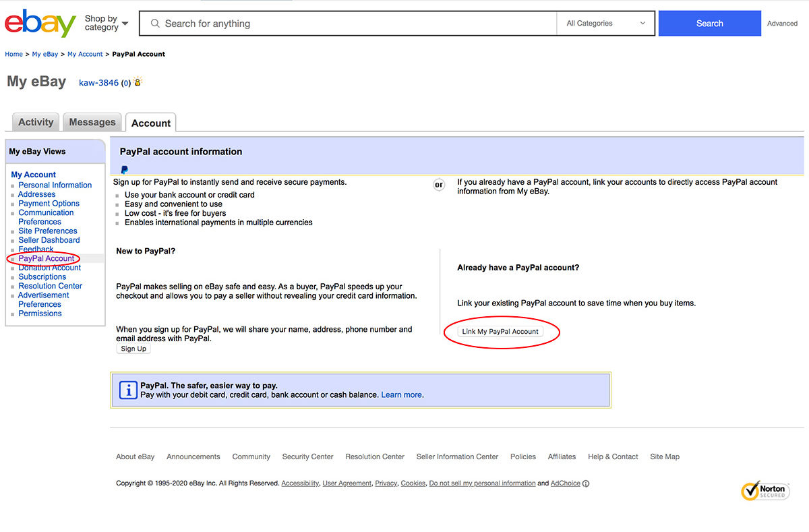Go to Payment Options in sidebar
809x532 pixels.
(x=49, y=203)
